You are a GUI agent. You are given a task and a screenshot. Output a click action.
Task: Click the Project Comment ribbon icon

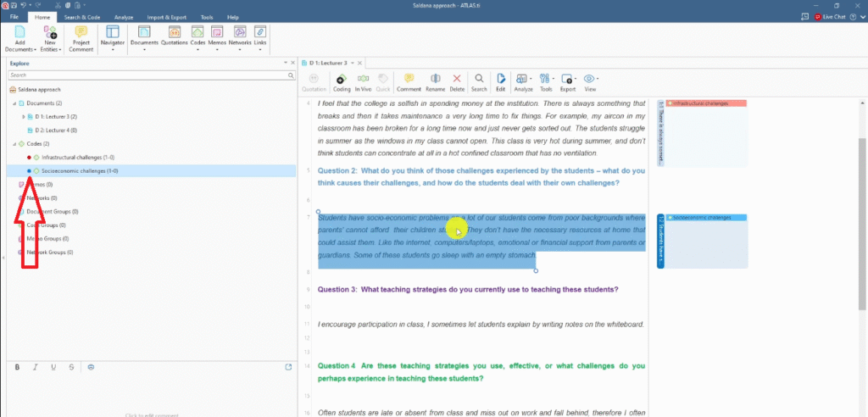81,38
